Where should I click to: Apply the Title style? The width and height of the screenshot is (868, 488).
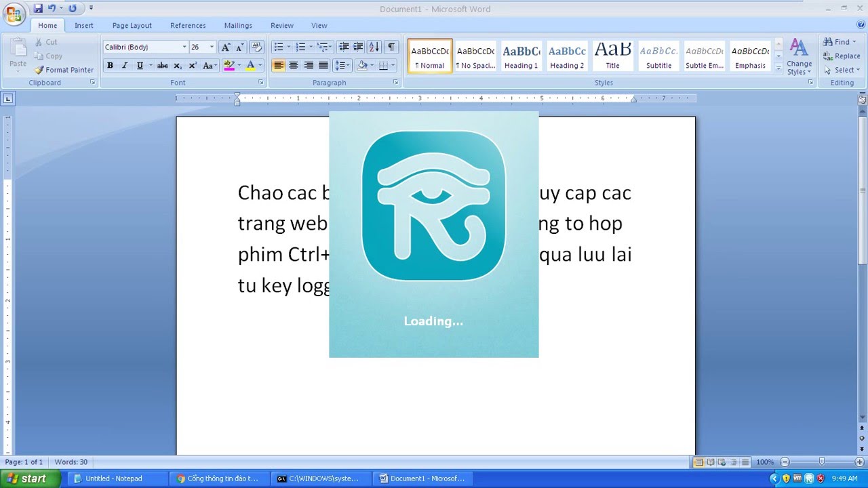coord(612,56)
